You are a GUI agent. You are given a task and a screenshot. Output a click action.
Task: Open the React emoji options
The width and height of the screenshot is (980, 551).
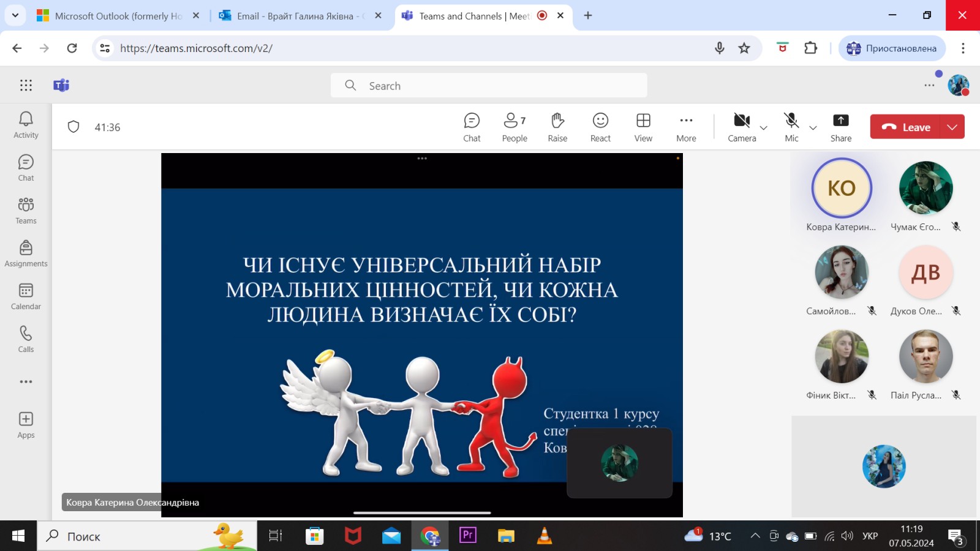[600, 127]
